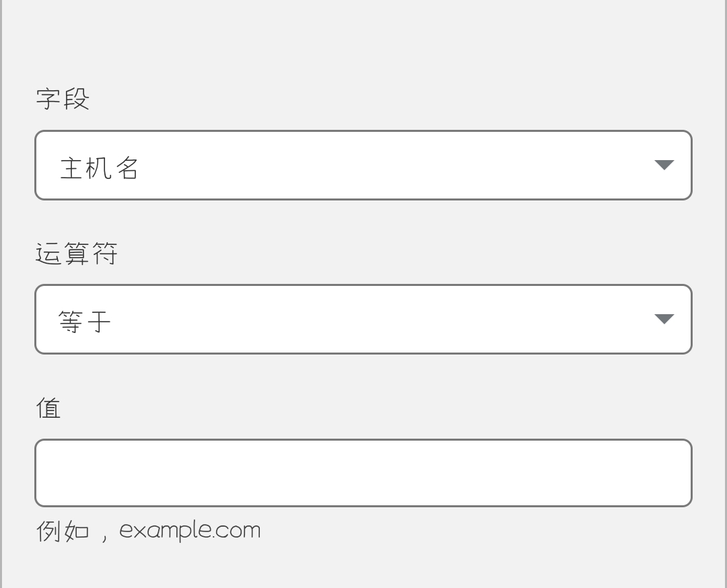Click the arrow icon in the 等于 dropdown
The height and width of the screenshot is (588, 727).
664,319
